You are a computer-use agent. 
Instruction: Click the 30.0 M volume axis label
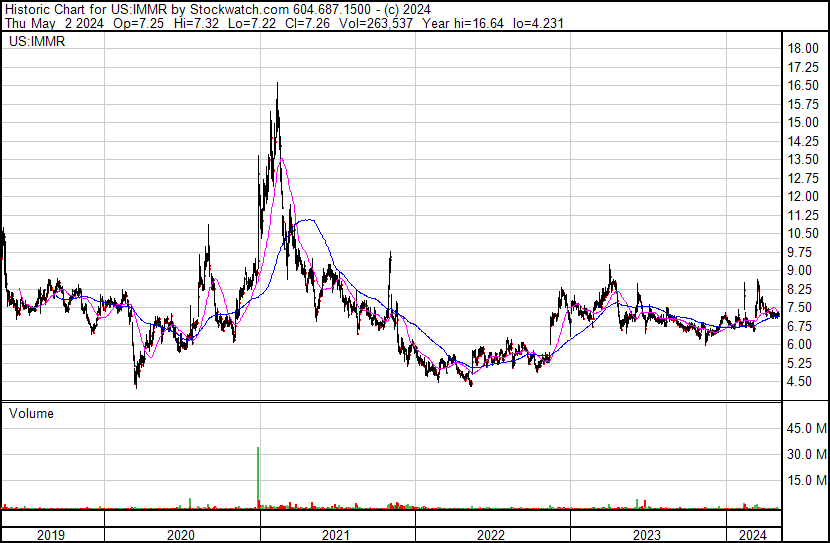click(x=807, y=454)
